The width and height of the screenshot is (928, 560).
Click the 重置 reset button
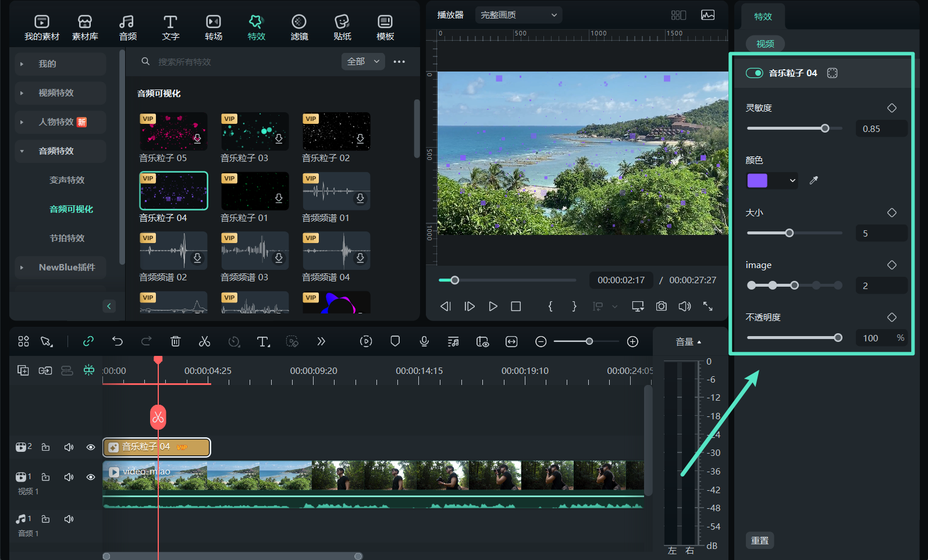click(759, 540)
